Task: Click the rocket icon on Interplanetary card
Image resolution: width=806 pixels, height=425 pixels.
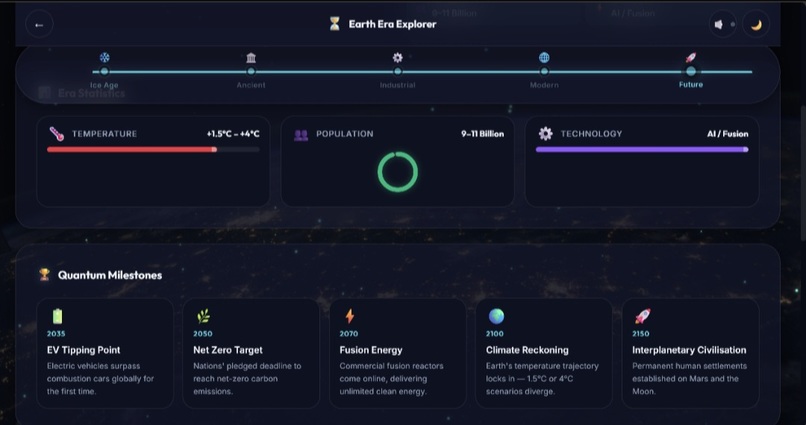Action: click(x=643, y=316)
